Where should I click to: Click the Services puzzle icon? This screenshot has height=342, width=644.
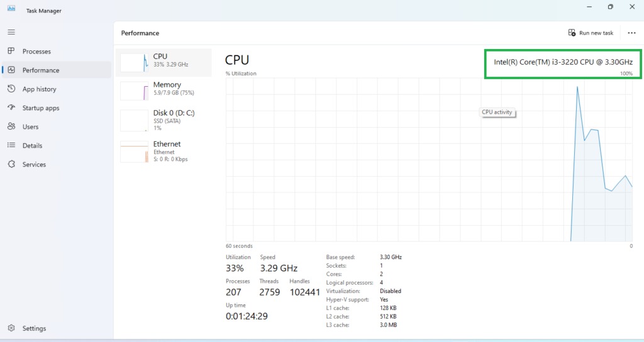(11, 164)
